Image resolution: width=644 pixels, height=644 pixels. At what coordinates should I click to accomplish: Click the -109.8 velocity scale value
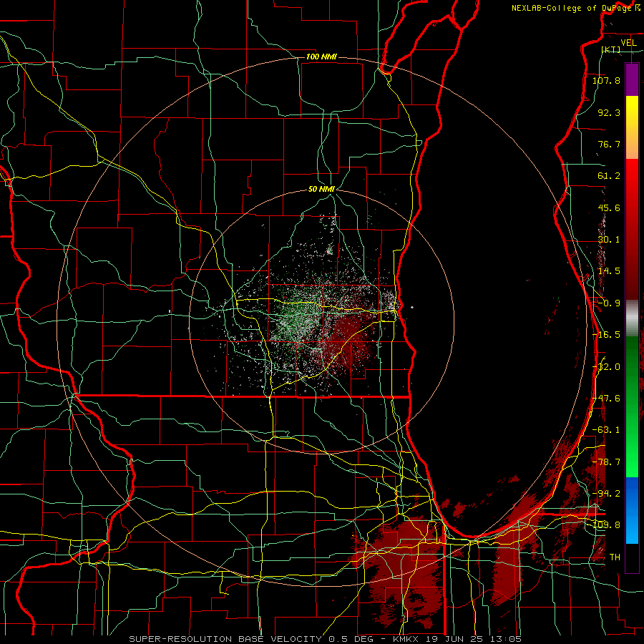click(606, 525)
